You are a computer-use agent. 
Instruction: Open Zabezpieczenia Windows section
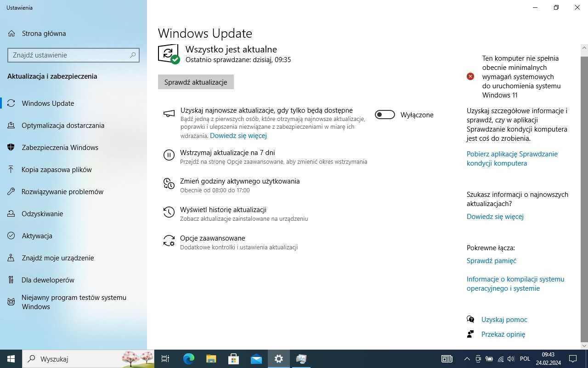[73, 148]
